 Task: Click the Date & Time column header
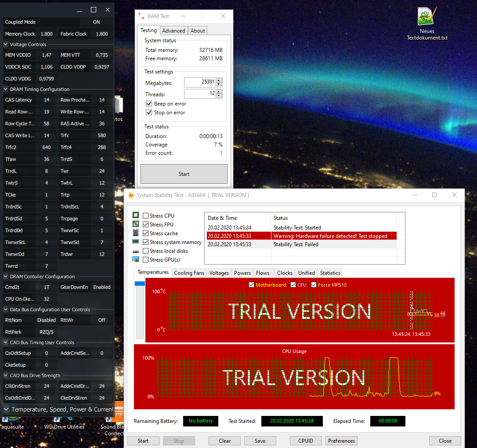[238, 218]
